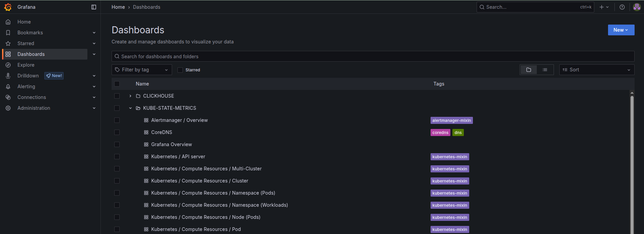
Task: Focus the top Search bar
Action: [535, 7]
